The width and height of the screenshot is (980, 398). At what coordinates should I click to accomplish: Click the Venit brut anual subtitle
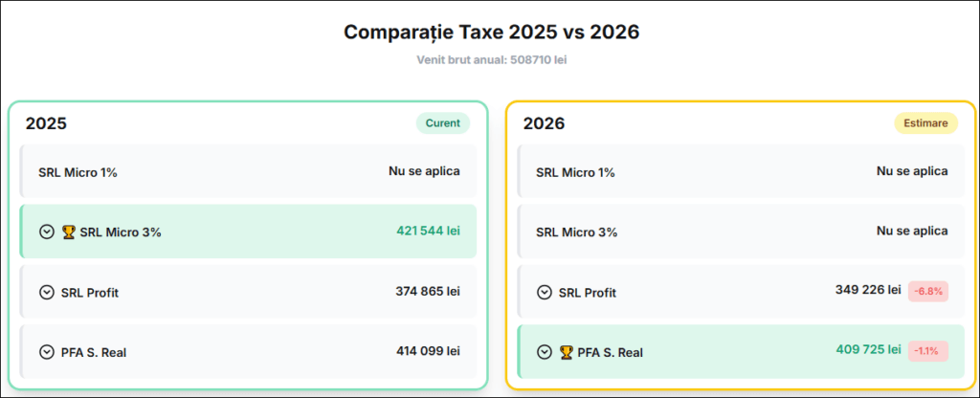pos(491,59)
